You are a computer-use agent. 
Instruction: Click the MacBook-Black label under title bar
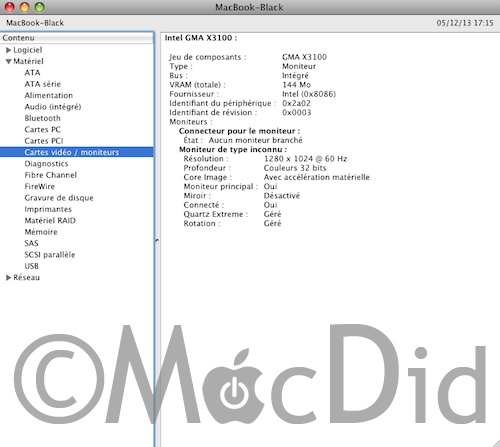point(35,23)
